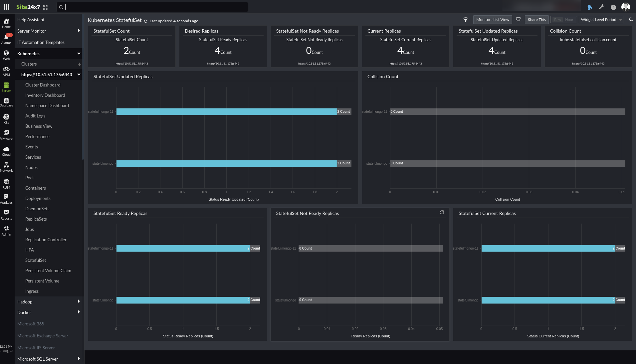Click the Database icon in sidebar

[x=6, y=102]
